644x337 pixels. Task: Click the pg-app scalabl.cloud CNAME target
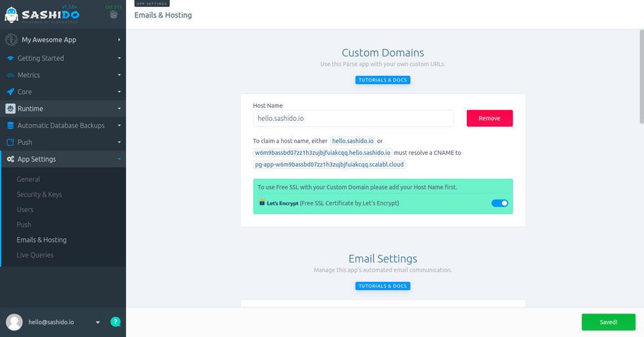pyautogui.click(x=329, y=164)
